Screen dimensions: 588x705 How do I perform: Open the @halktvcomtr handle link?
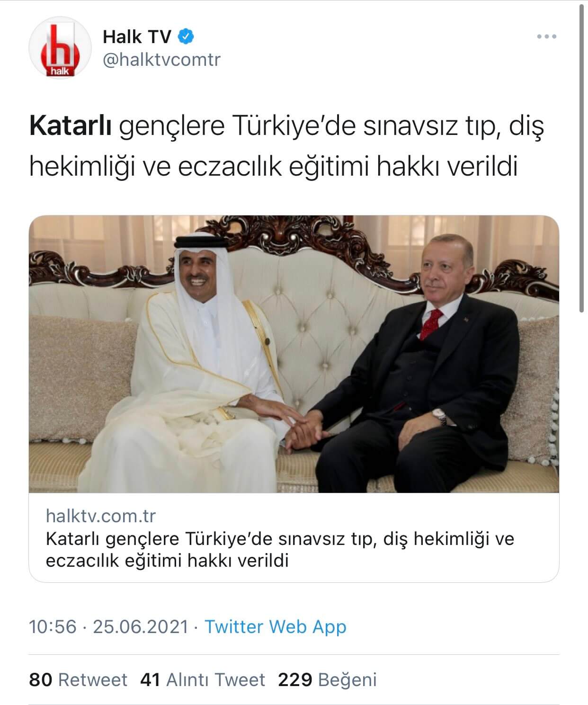[161, 60]
